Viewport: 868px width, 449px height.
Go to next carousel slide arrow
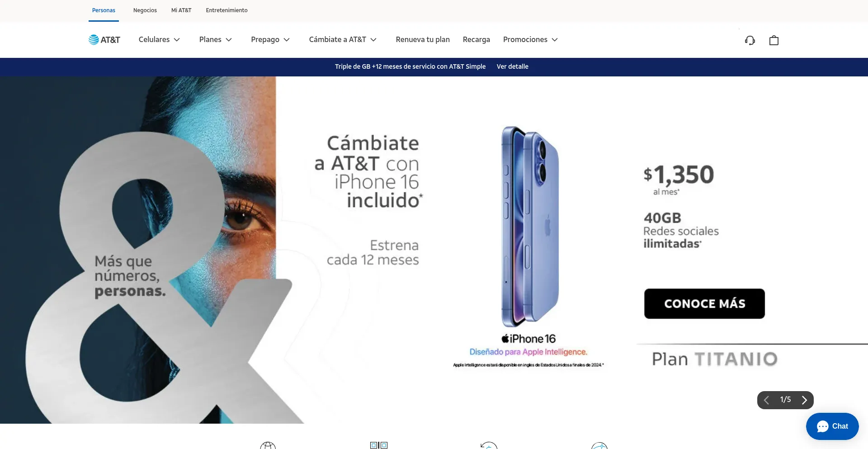[804, 400]
